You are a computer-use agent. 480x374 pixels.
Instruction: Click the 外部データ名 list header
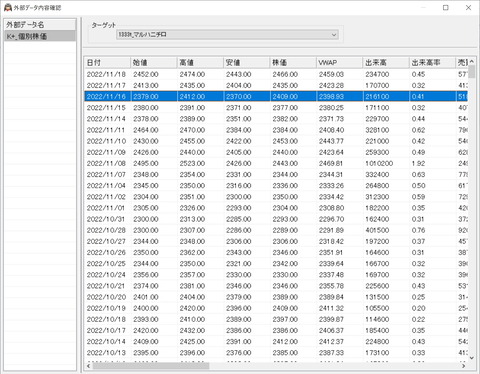[40, 24]
